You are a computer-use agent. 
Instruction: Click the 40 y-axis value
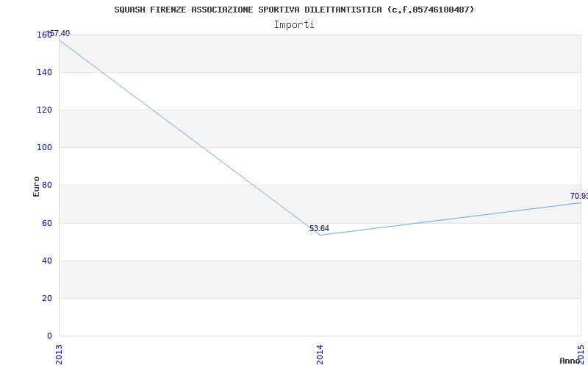click(x=47, y=261)
